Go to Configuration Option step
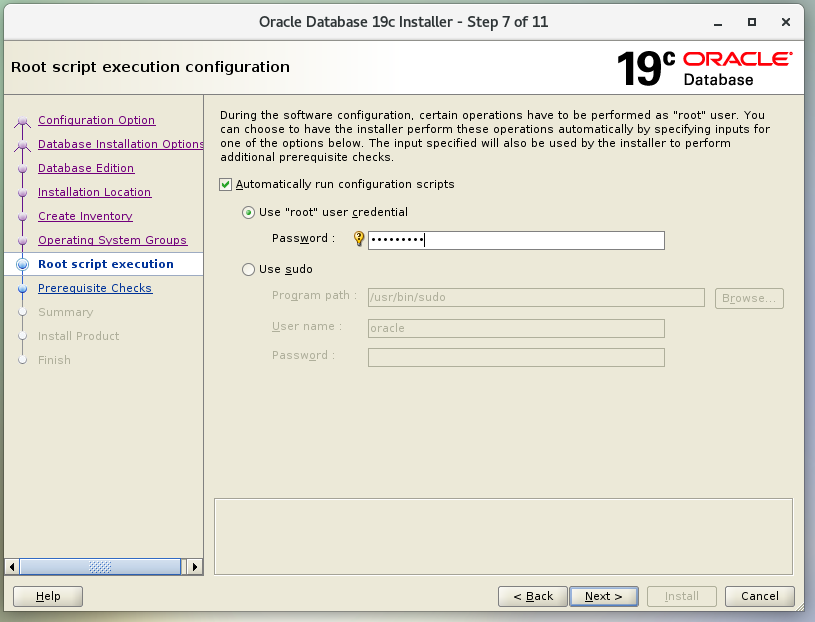The width and height of the screenshot is (815, 622). pos(96,121)
